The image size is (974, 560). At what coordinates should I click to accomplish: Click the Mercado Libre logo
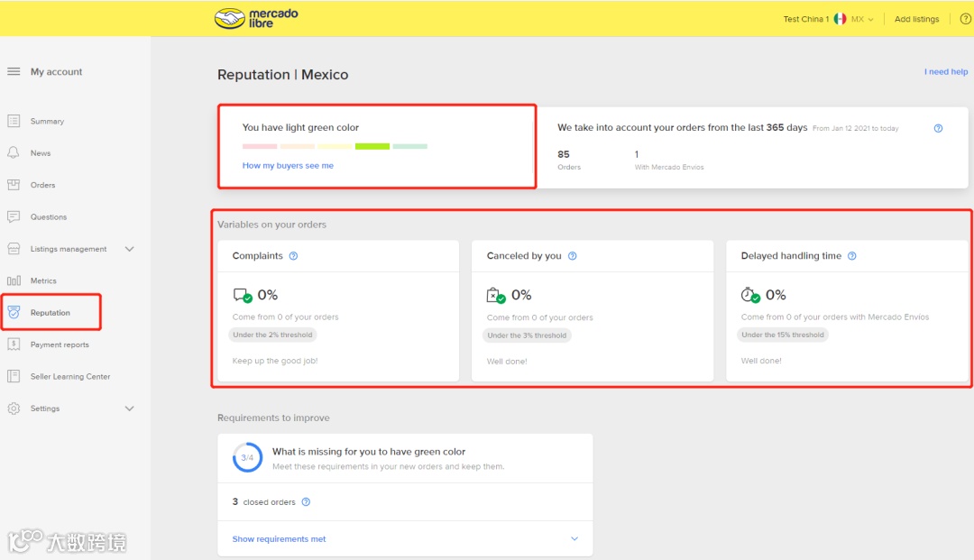256,19
